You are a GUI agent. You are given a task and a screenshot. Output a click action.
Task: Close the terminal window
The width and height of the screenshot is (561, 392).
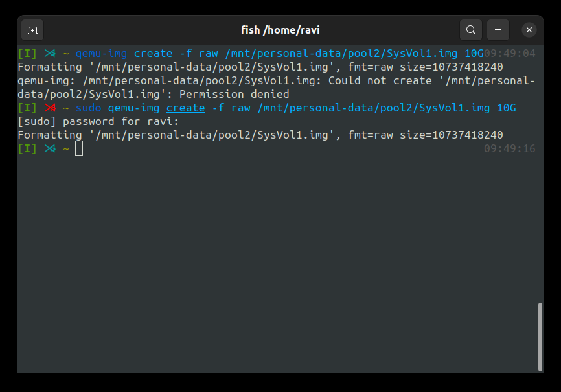tap(529, 30)
